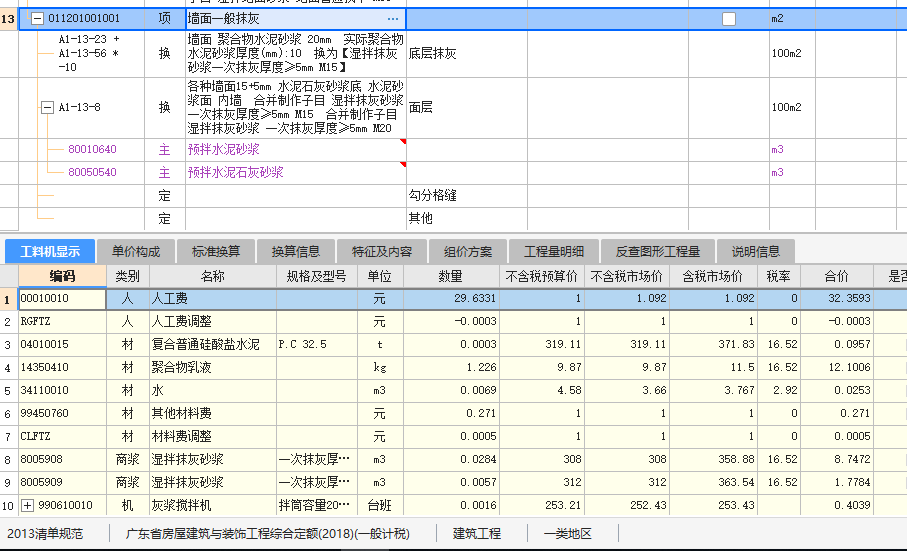907x551 pixels.
Task: Click the 税率 column header
Action: click(x=779, y=276)
